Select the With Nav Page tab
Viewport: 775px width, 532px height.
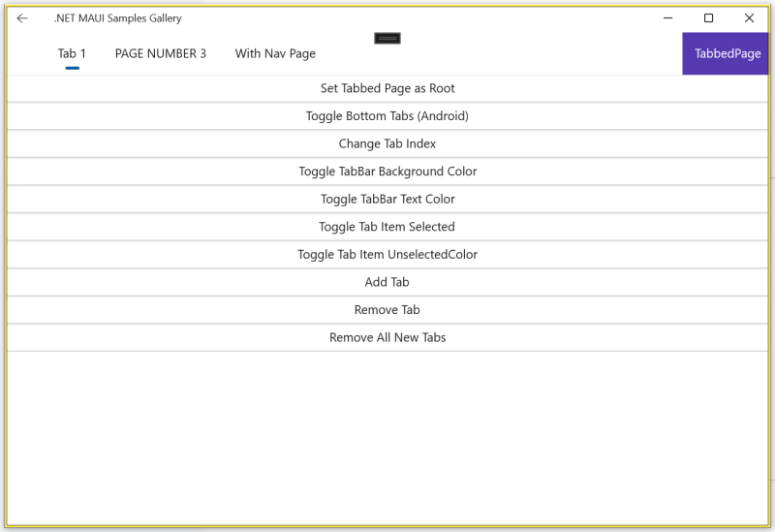275,53
